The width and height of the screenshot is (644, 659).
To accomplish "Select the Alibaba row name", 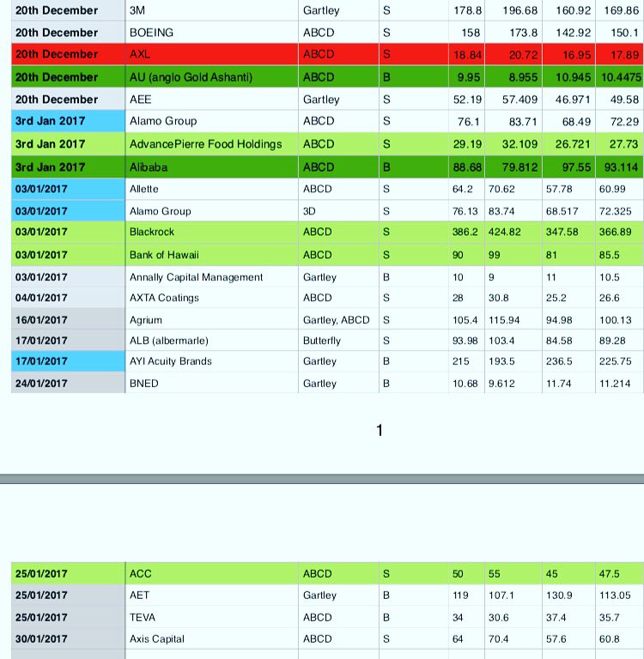I will [x=211, y=166].
